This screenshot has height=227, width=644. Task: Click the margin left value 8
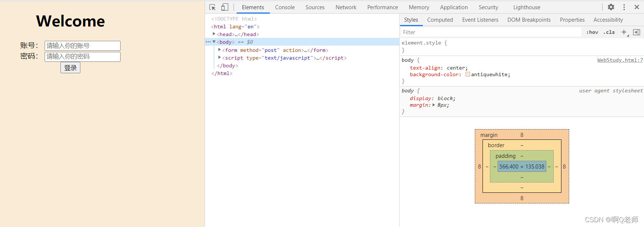[479, 167]
